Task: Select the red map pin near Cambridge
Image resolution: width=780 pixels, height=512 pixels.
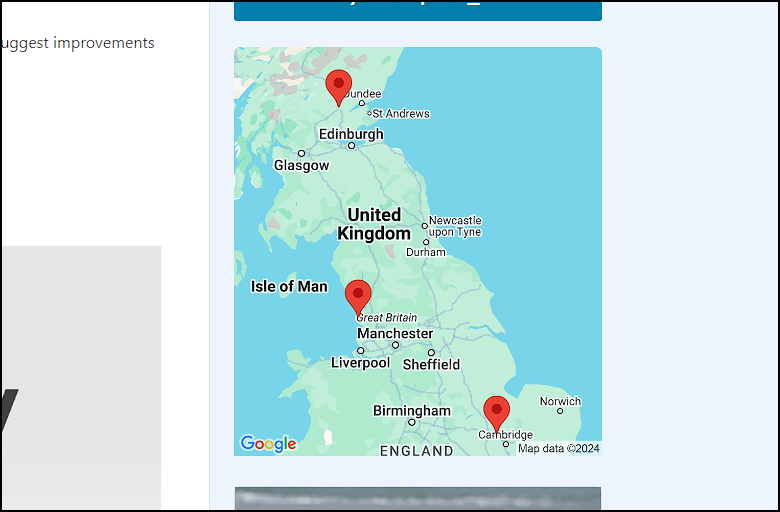Action: click(496, 411)
